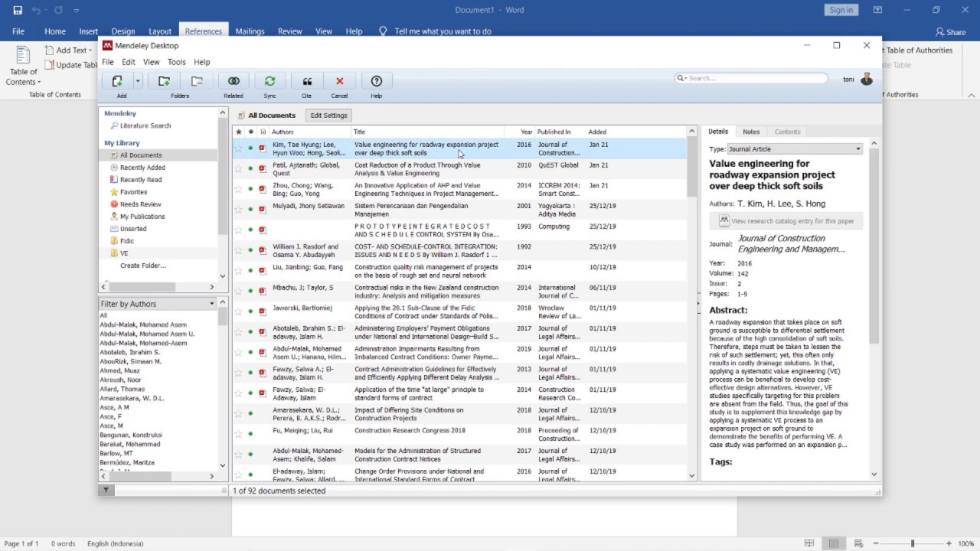Click the Mendeley search field
Viewport: 980px width, 551px height.
751,78
